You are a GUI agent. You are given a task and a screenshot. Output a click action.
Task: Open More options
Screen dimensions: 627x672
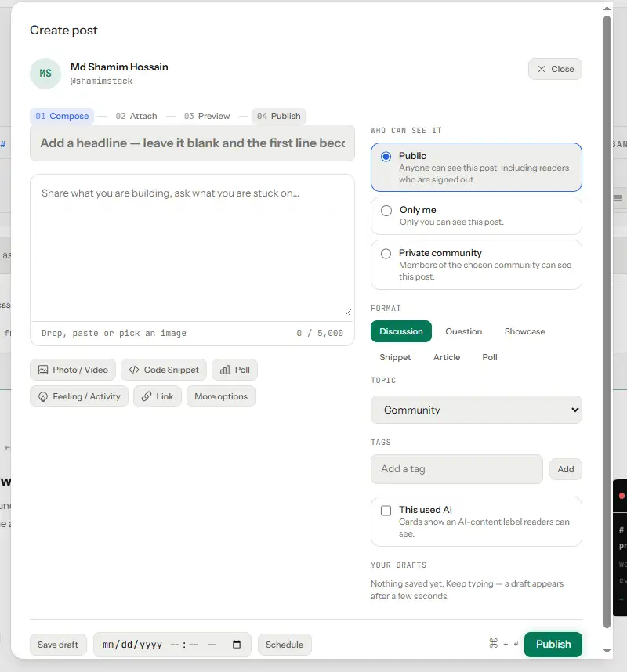point(221,396)
